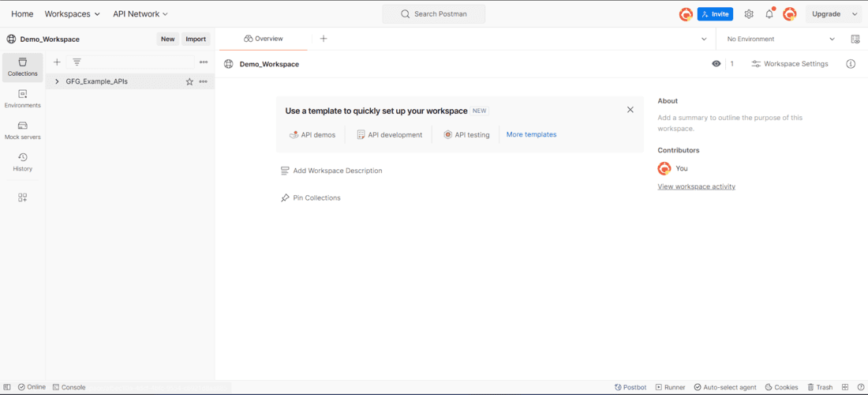Open the Environments sidebar panel

pyautogui.click(x=23, y=100)
